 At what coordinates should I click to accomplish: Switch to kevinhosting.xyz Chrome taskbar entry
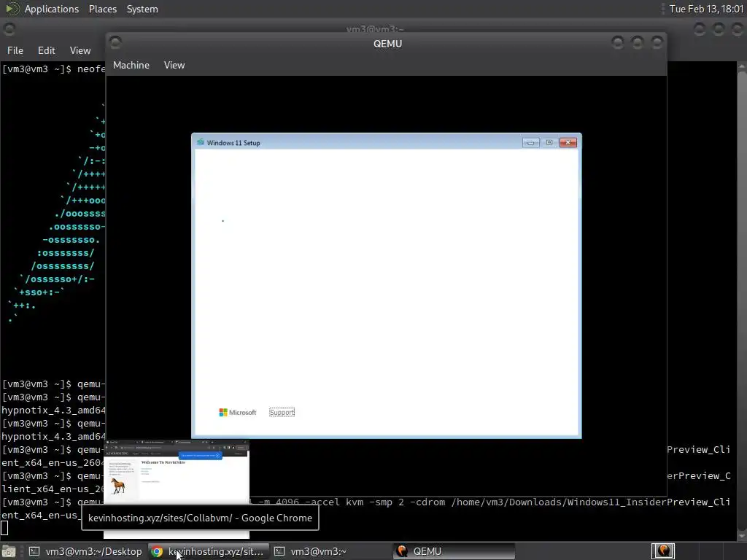209,551
